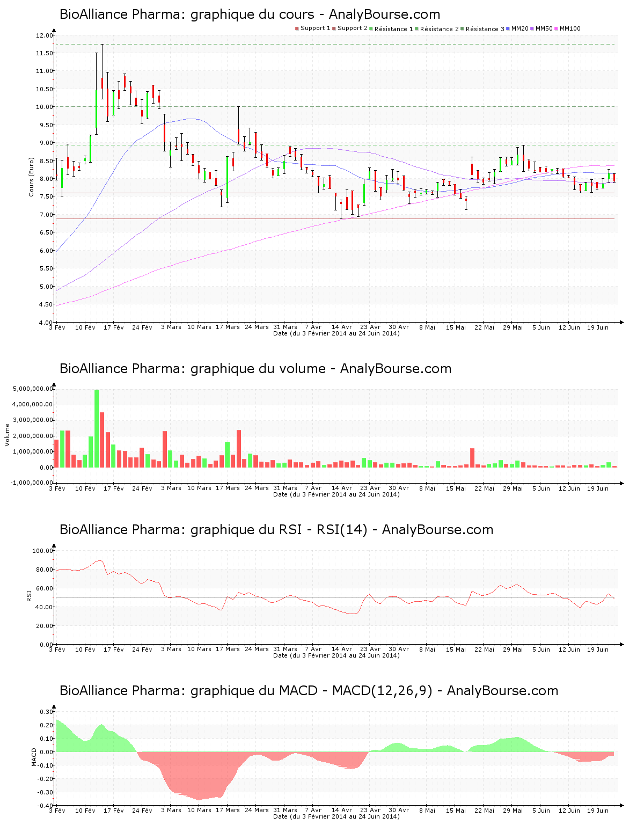Click the Date range caption under price chart
644x832 pixels.
[336, 333]
